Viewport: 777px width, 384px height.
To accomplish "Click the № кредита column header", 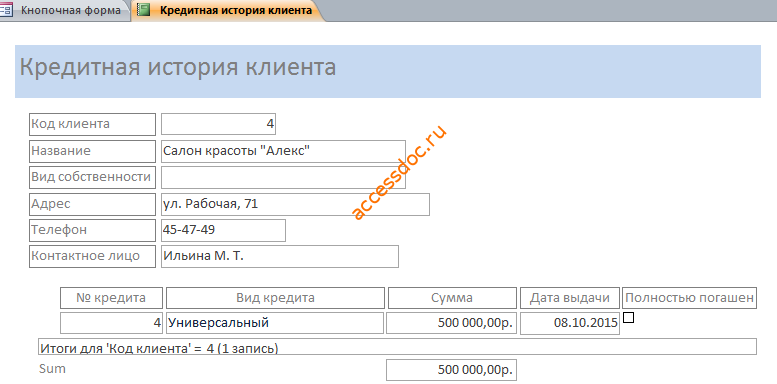I will (111, 298).
